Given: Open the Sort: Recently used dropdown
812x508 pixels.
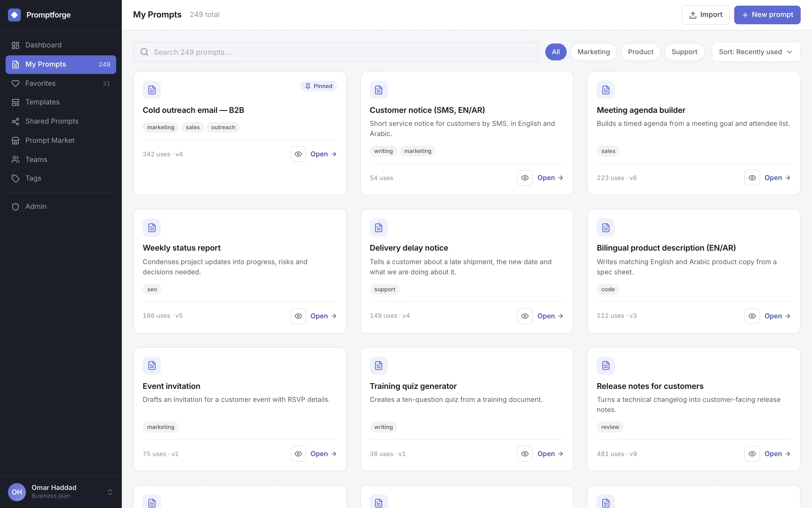Looking at the screenshot, I should coord(756,52).
